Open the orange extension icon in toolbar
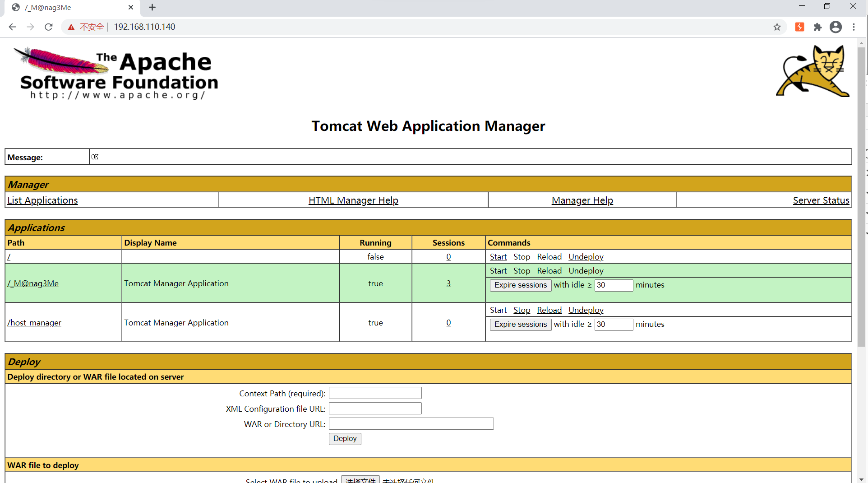This screenshot has width=868, height=483. [x=799, y=27]
